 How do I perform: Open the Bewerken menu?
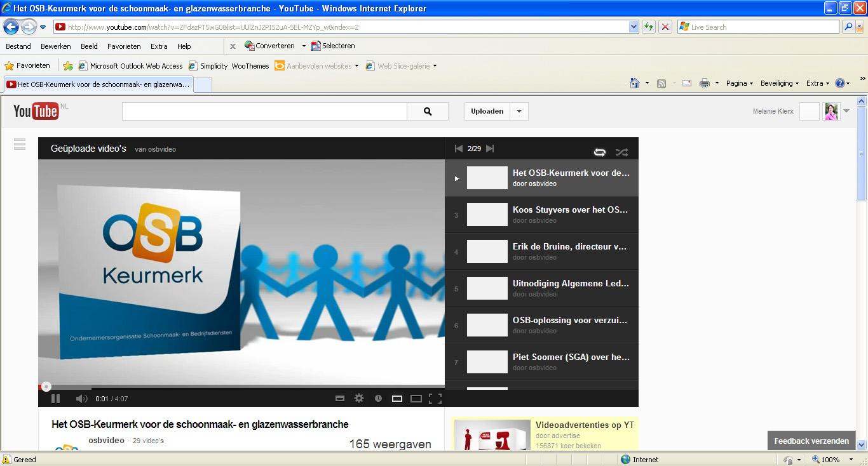tap(56, 46)
